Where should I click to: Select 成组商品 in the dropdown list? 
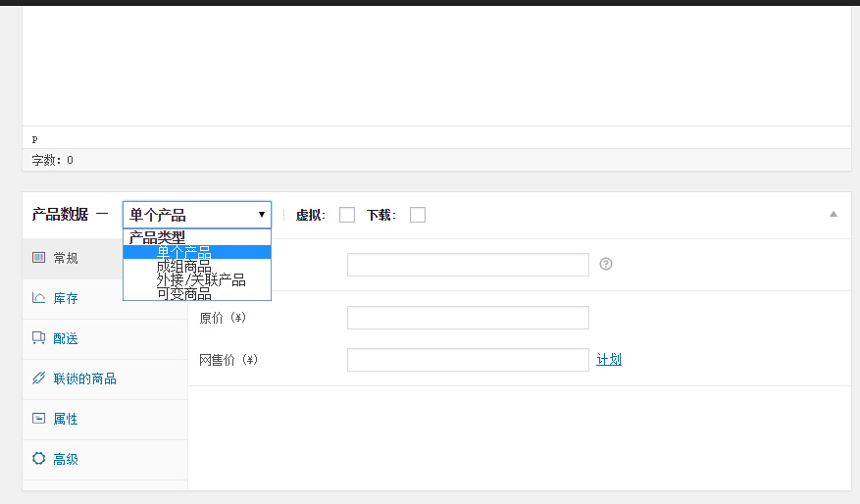click(x=197, y=266)
